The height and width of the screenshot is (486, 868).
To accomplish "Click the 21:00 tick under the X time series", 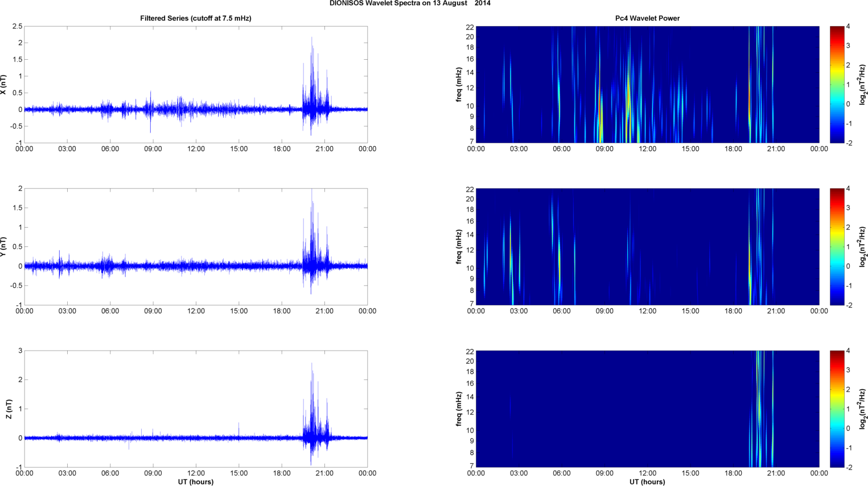I will pos(324,149).
